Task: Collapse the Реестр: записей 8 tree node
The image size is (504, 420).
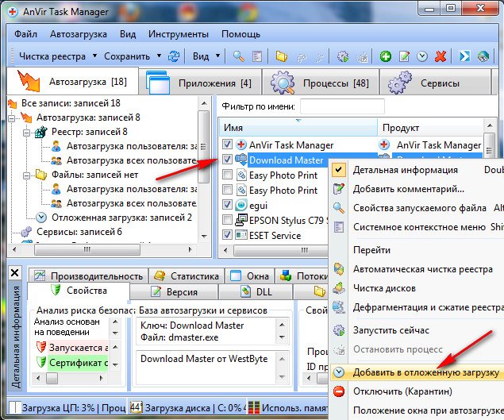Action: pos(25,133)
